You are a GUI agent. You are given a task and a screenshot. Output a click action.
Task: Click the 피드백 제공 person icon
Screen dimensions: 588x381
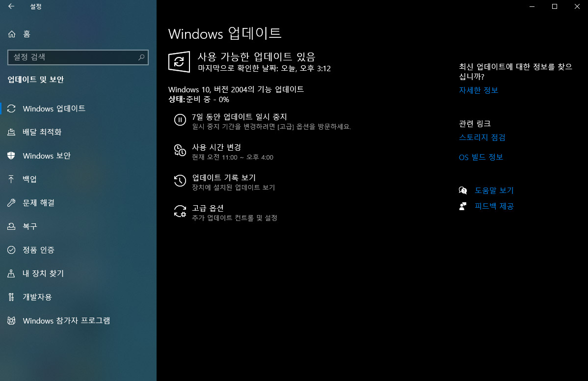463,206
